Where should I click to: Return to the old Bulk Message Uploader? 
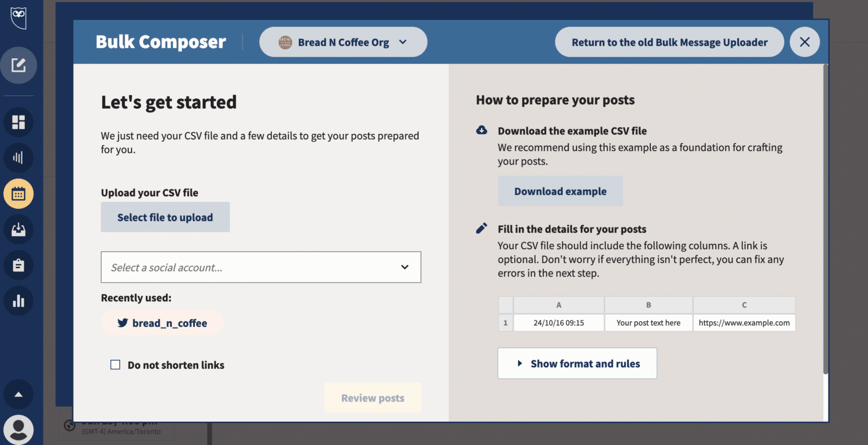(x=669, y=42)
